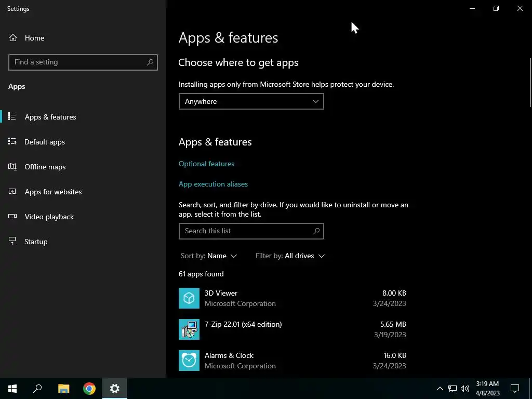Open Apps & features sidebar item
This screenshot has height=399, width=532.
83,117
